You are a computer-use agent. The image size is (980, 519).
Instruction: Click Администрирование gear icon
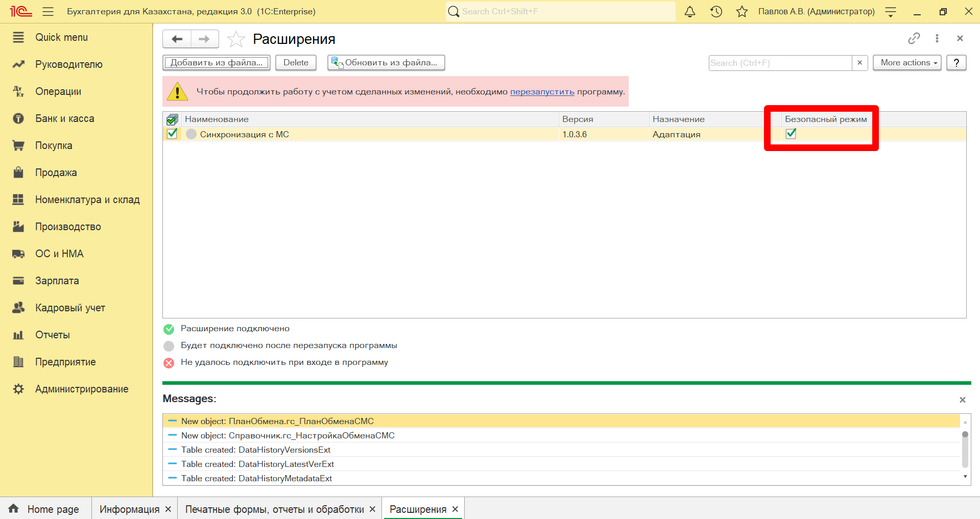coord(18,389)
